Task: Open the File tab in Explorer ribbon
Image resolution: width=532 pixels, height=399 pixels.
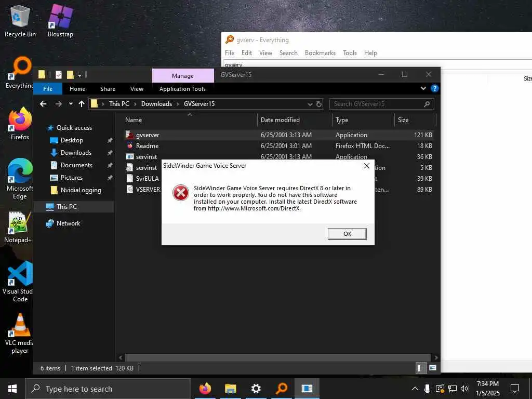Action: tap(48, 89)
